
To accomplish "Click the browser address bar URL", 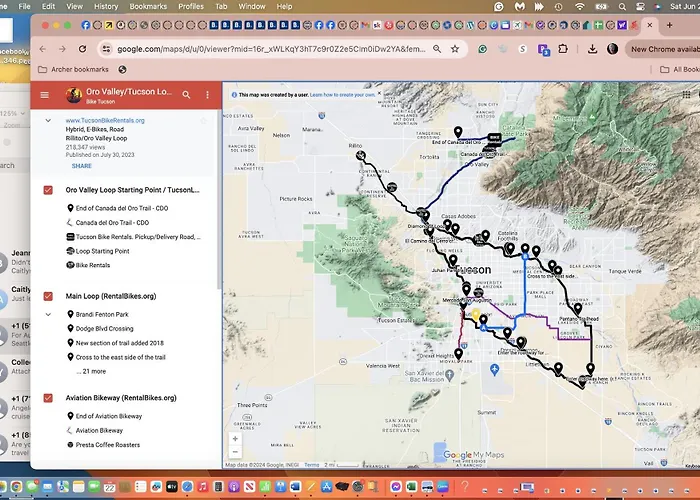I will (x=270, y=48).
